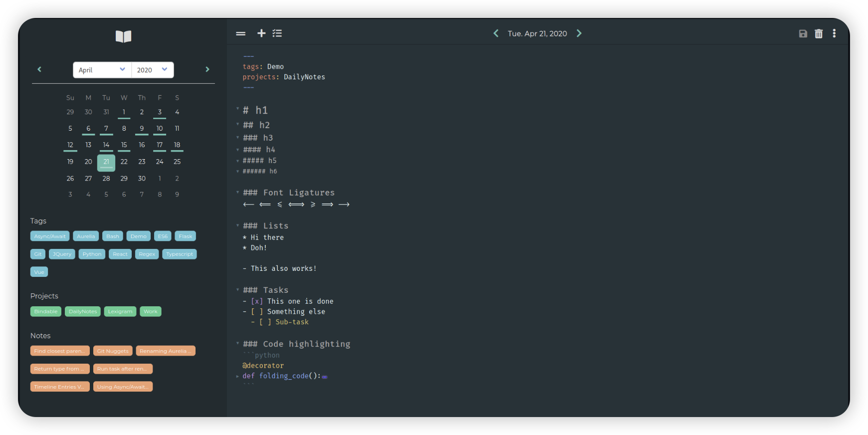Delete note with trash icon

819,33
